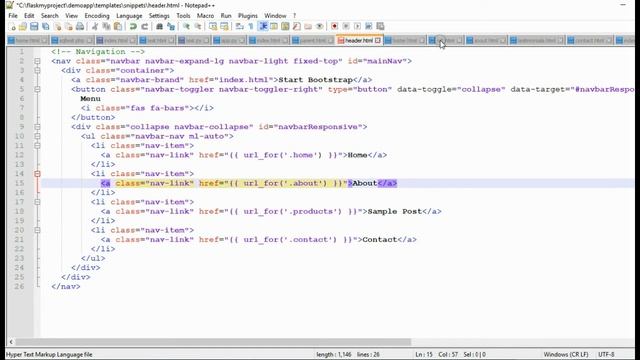
Task: Open the Plugins menu
Action: click(248, 16)
